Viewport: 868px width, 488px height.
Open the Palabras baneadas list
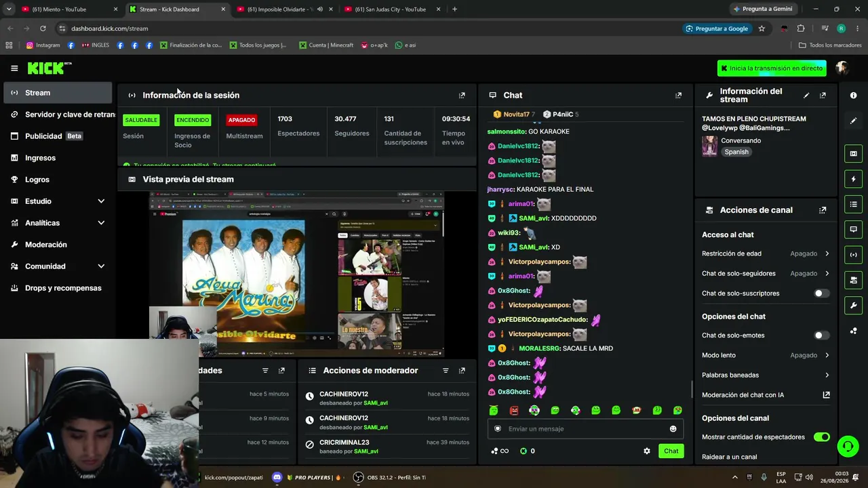click(766, 375)
